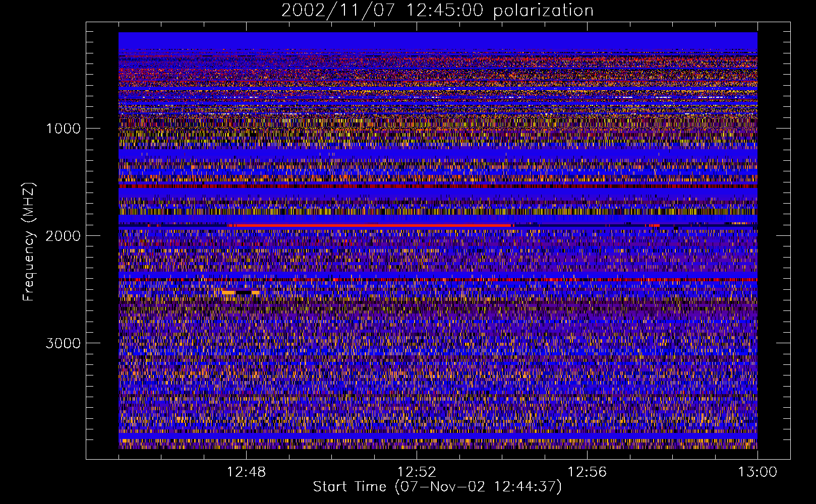Click the long red emission line near 1900 MHz
This screenshot has width=816, height=504.
point(369,225)
